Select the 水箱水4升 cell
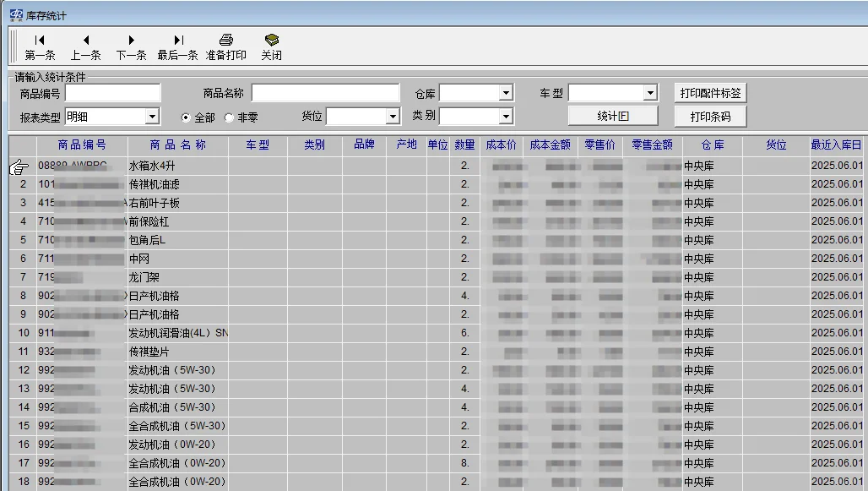Screen dimensions: 868x491 coord(177,166)
